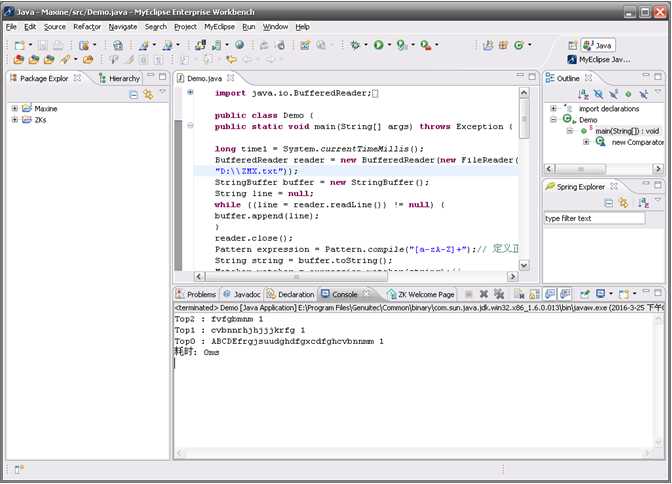Toggle Hide Static Members in Outline

point(613,94)
